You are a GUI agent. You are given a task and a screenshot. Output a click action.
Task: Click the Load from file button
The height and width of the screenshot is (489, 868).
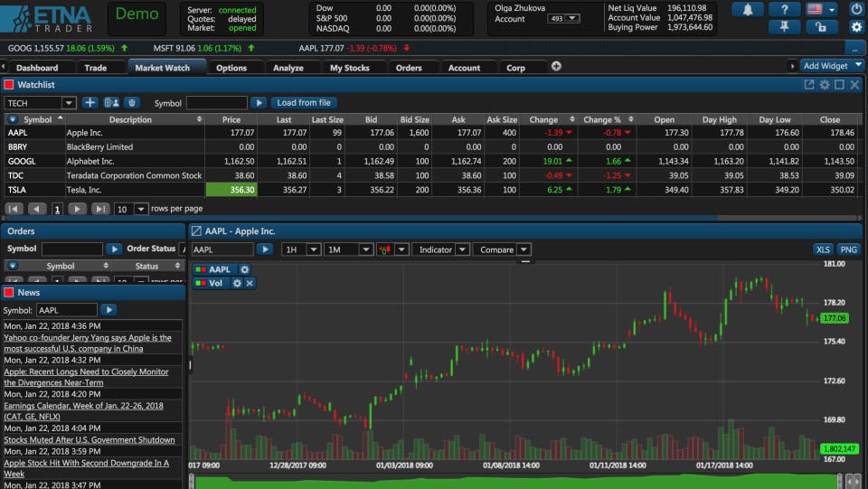[x=304, y=103]
